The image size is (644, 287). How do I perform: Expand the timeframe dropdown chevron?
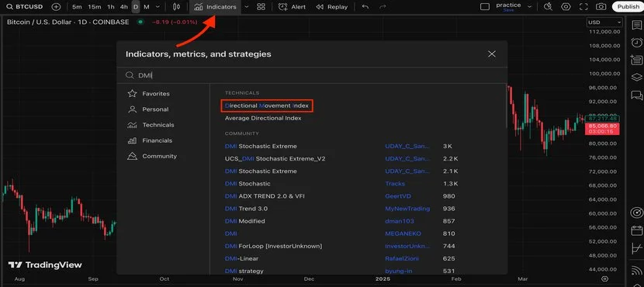click(x=158, y=6)
